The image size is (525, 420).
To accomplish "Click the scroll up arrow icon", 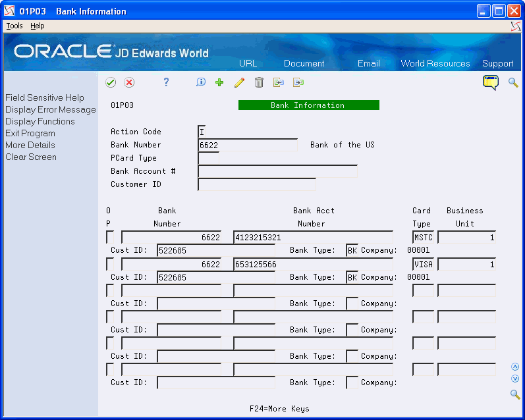I will (x=515, y=367).
